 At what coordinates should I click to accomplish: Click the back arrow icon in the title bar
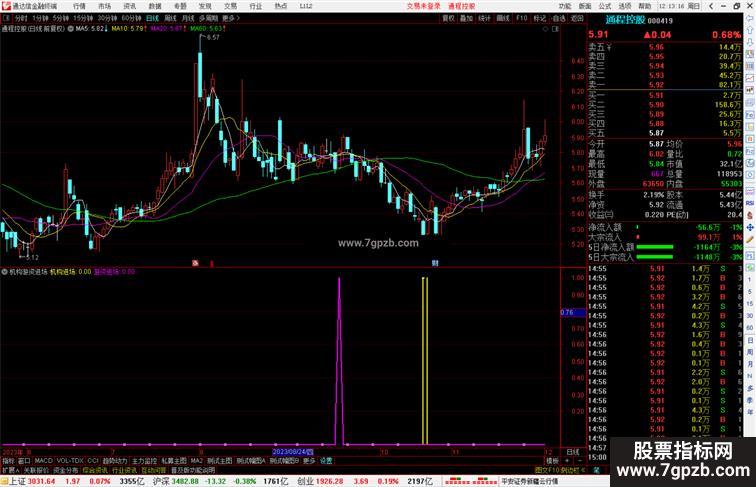click(711, 6)
